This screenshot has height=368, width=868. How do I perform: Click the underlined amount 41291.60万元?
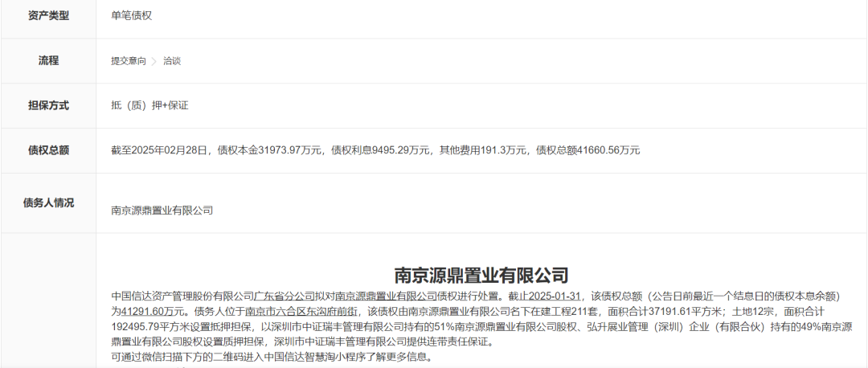154,312
